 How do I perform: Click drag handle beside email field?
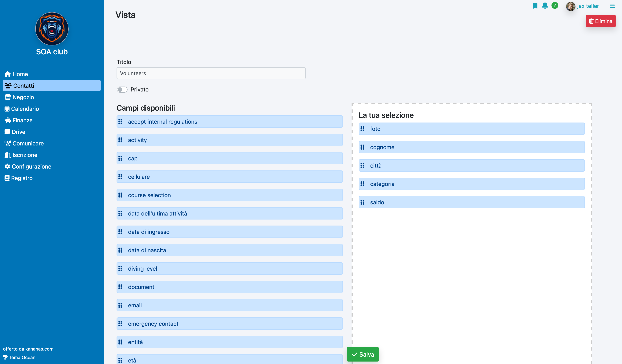point(120,305)
